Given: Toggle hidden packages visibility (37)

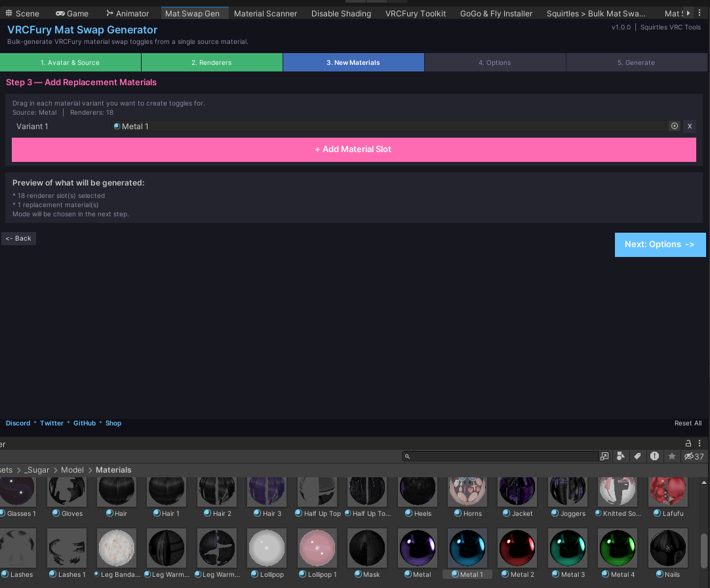Looking at the screenshot, I should point(694,456).
